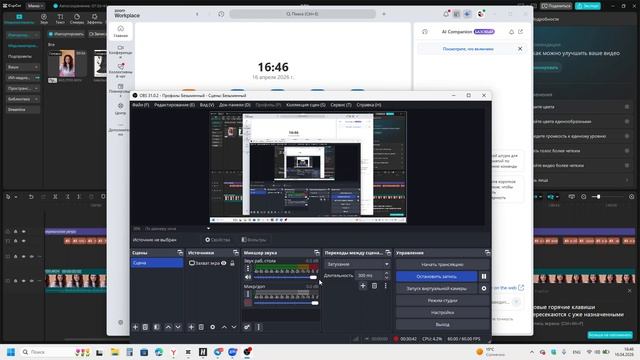The image size is (640, 360).
Task: Move selected scene down in Scenes panel
Action: point(178,327)
